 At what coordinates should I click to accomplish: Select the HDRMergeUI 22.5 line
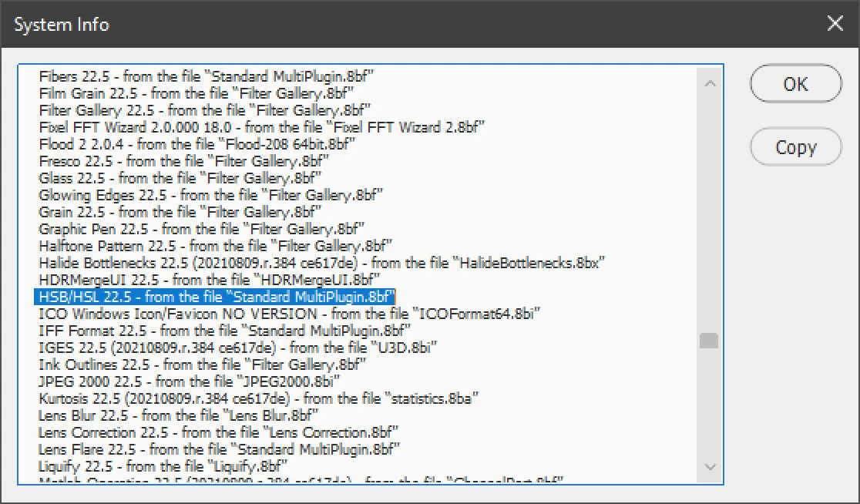click(209, 280)
